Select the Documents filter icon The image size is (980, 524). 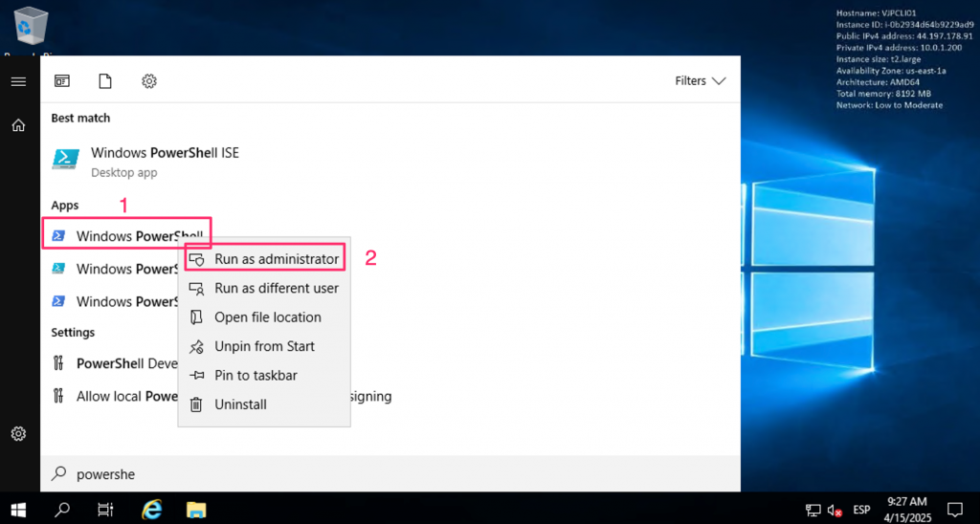(x=105, y=81)
